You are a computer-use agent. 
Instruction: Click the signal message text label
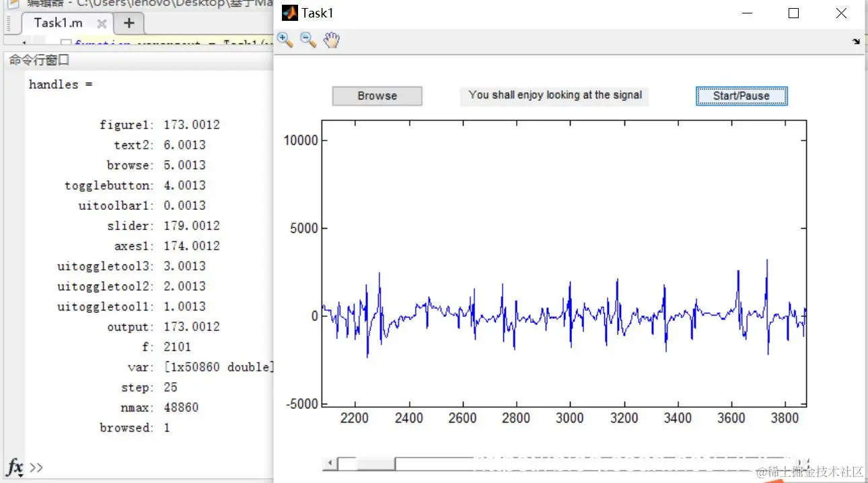pos(555,96)
